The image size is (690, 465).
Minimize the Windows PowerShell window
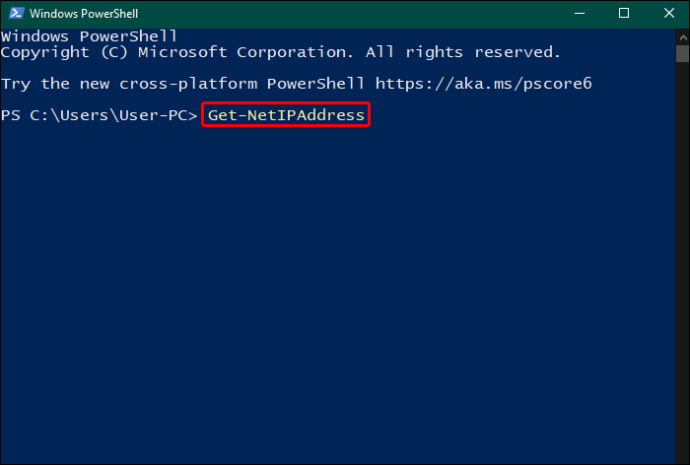[580, 13]
